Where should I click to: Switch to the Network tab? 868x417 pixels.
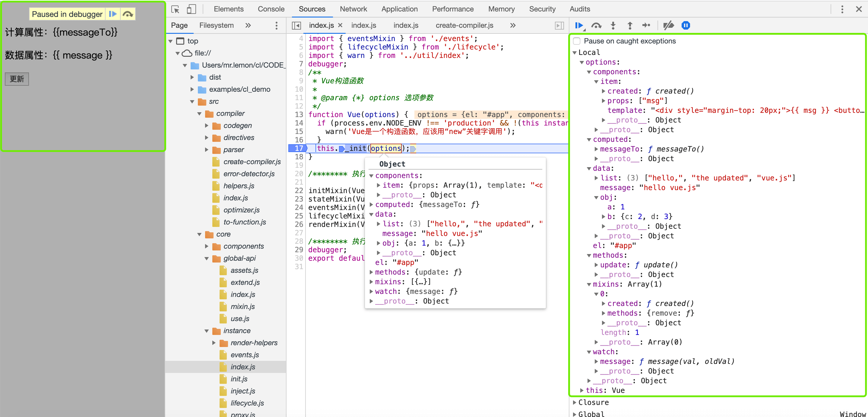tap(353, 9)
